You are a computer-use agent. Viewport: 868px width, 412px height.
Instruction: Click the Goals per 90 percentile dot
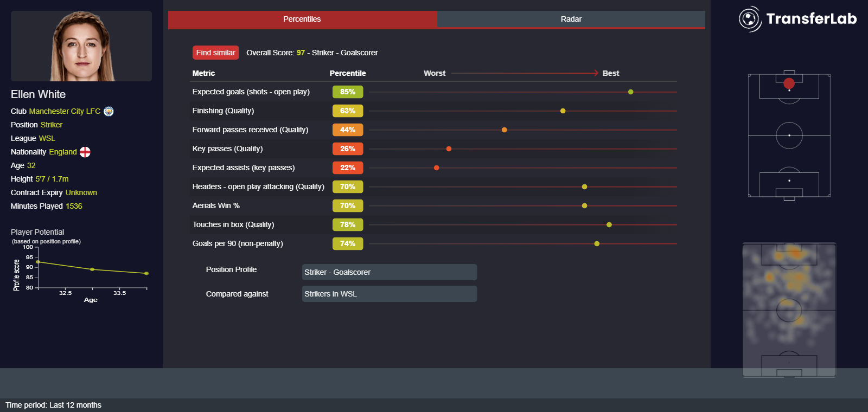point(597,244)
